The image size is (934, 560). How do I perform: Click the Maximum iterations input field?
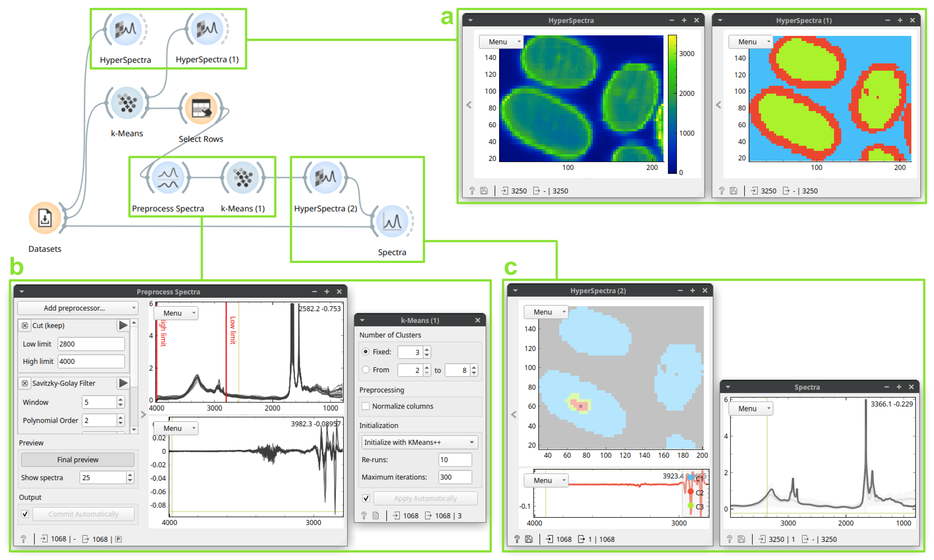click(x=455, y=477)
